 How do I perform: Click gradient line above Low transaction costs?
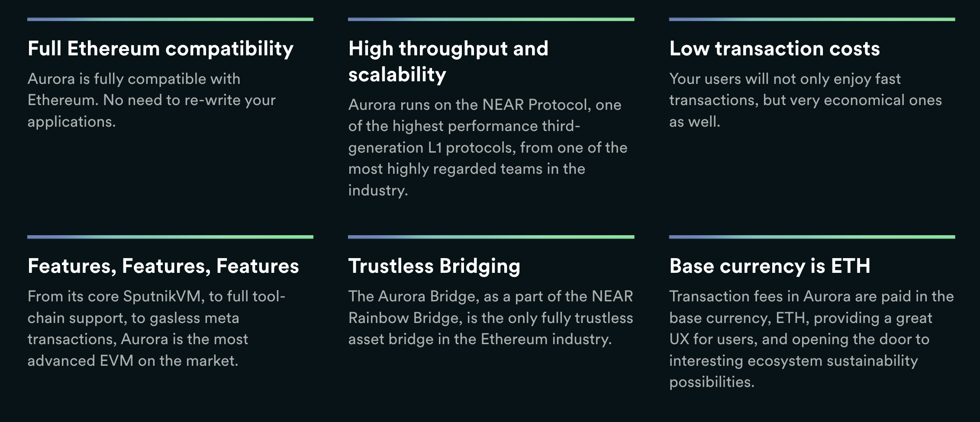tap(812, 19)
